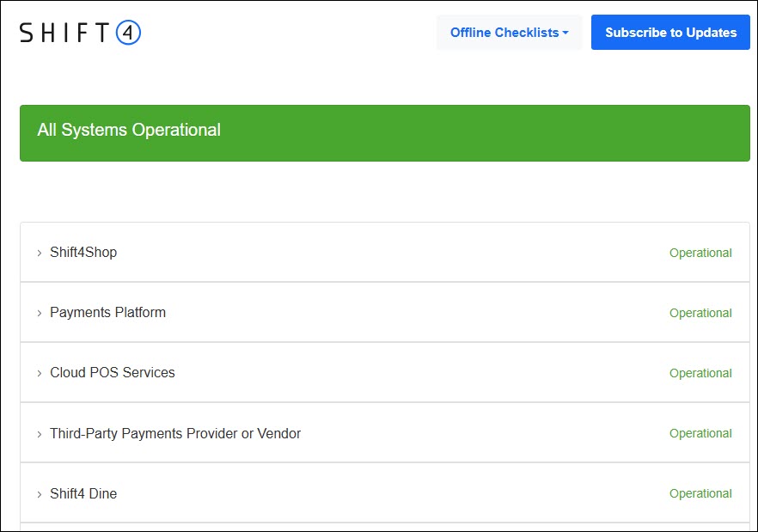This screenshot has height=532, width=758.
Task: Click the Shift4Shop component name
Action: pos(83,253)
